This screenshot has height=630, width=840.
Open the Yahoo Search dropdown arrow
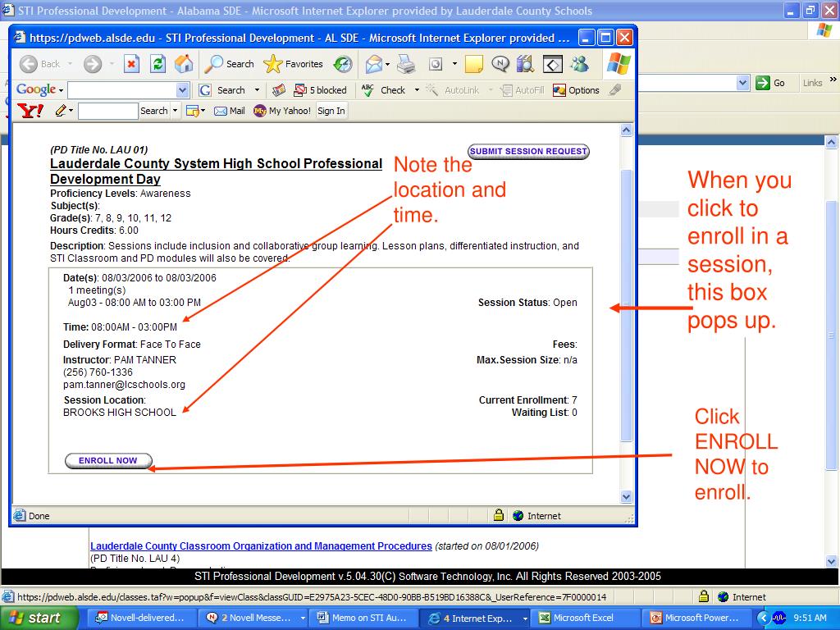[175, 111]
